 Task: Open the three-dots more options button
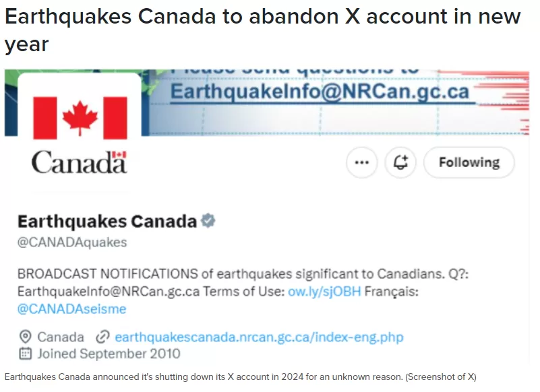(361, 162)
